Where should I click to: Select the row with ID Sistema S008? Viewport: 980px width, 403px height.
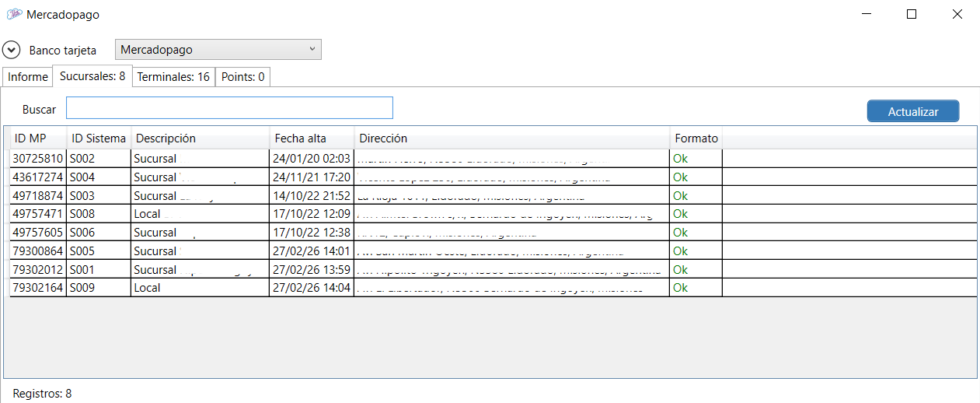coord(82,214)
